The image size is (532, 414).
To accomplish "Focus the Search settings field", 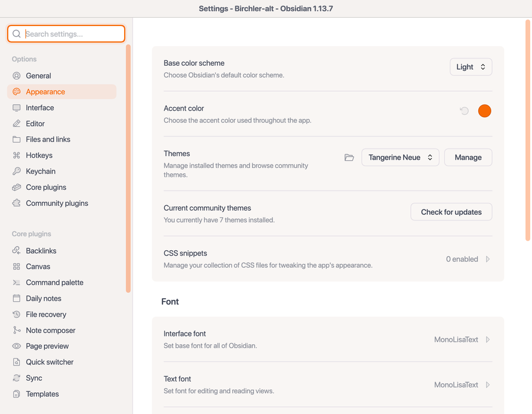I will 66,34.
